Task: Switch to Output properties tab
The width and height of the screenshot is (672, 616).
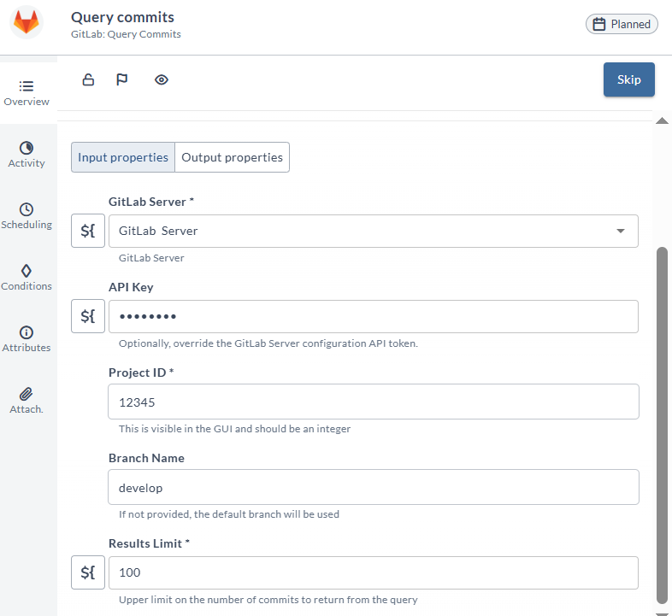Action: click(232, 157)
